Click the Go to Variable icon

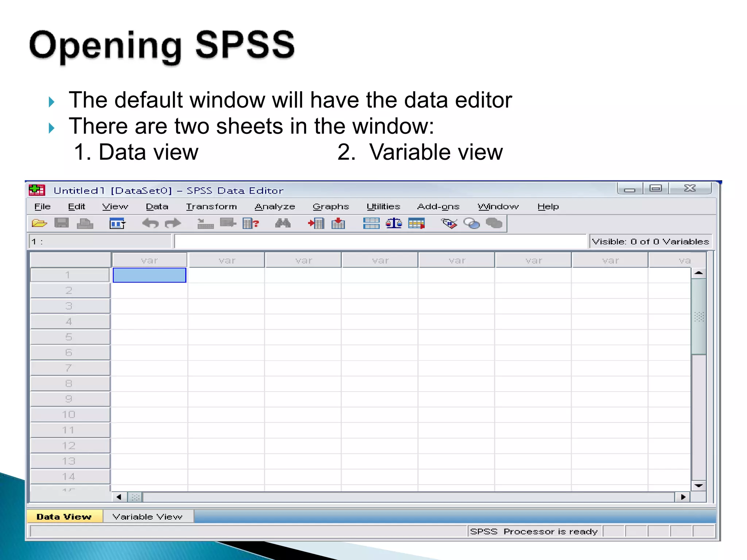pyautogui.click(x=228, y=223)
